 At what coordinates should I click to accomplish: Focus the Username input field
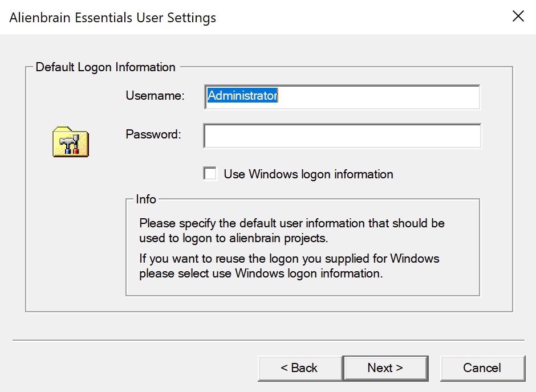(342, 96)
